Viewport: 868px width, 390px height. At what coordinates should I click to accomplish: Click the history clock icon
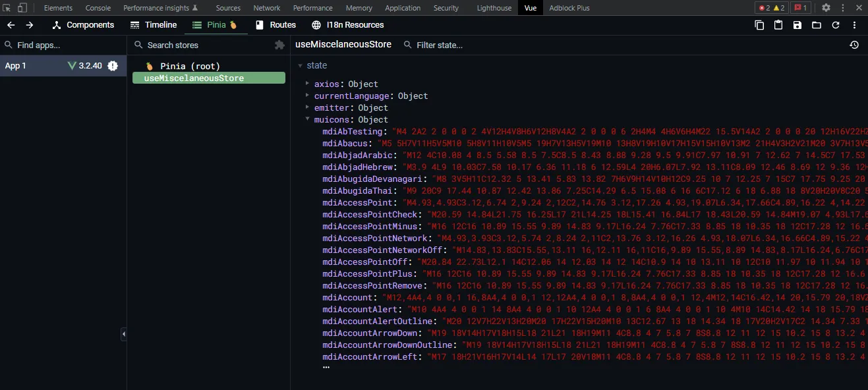pos(854,45)
